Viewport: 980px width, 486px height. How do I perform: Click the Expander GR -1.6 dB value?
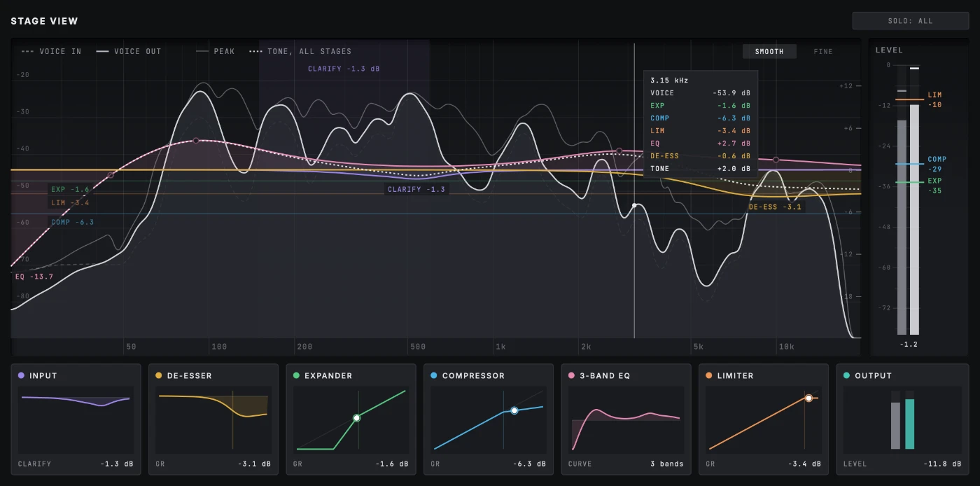[x=393, y=464]
